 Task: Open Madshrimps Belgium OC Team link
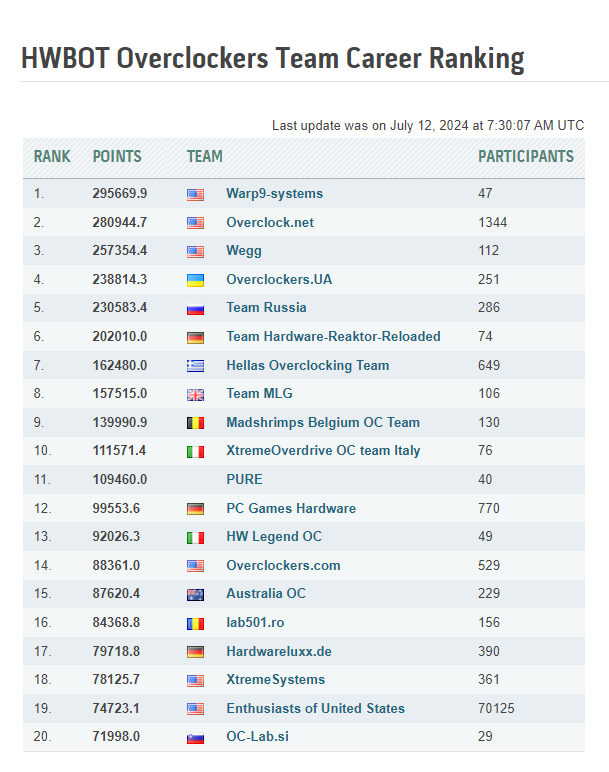[x=323, y=422]
